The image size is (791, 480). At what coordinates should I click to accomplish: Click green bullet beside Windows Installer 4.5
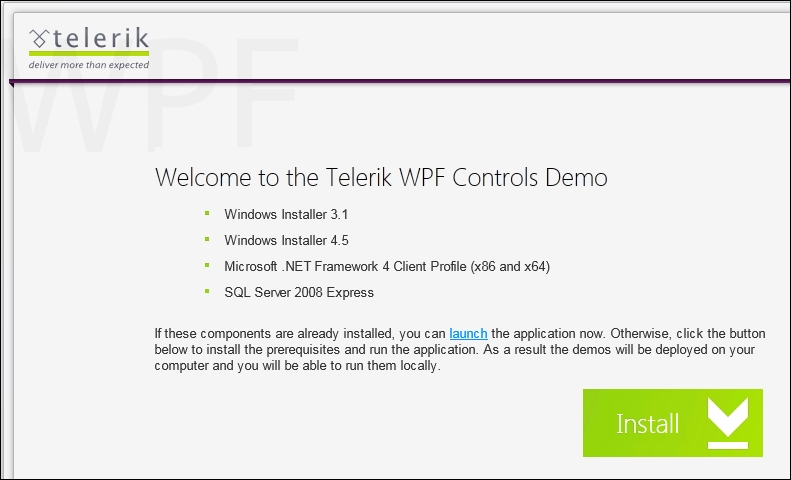pos(207,239)
